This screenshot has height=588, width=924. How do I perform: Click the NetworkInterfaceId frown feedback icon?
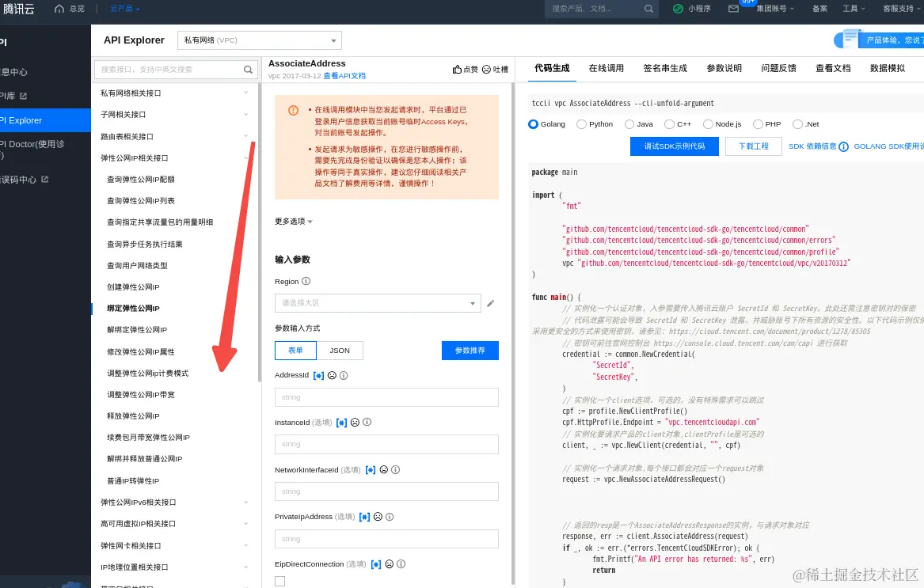pyautogui.click(x=384, y=469)
